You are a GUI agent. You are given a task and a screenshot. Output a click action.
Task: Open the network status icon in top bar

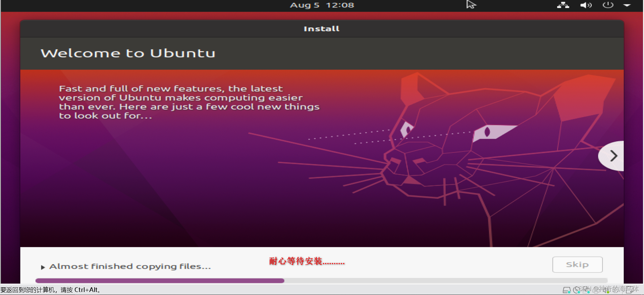[x=563, y=5]
